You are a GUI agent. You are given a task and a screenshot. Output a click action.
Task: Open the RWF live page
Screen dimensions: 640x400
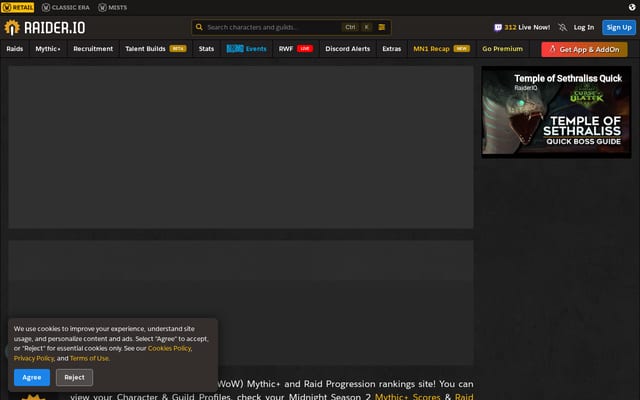296,49
